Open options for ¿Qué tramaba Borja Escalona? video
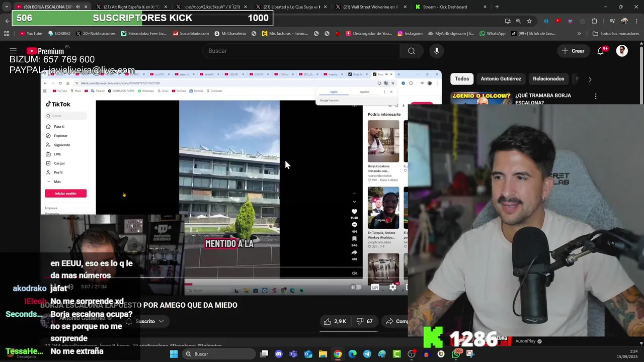Viewport: 644px width, 362px height. pyautogui.click(x=596, y=96)
